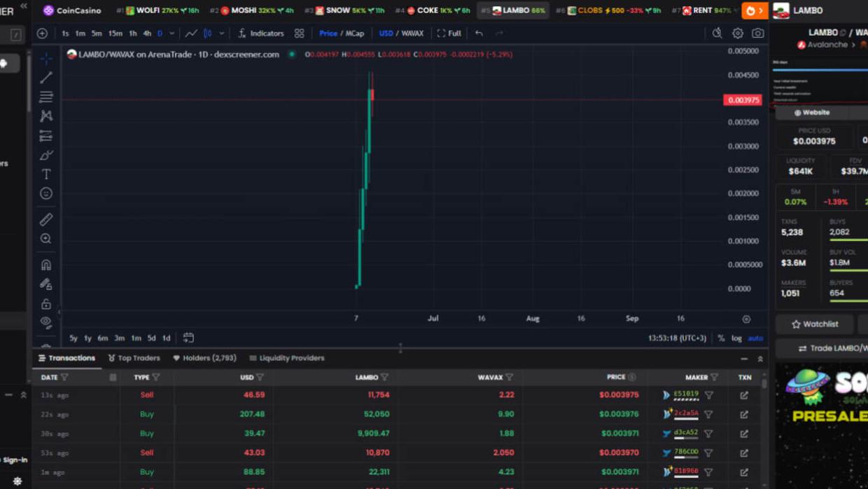The image size is (868, 489).
Task: Toggle log scale on price axis
Action: [x=736, y=338]
